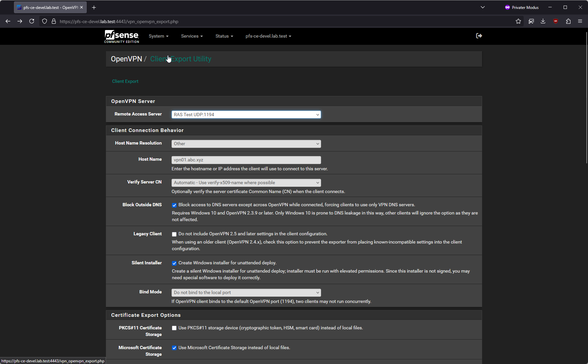Uncheck the Silent Installer checkbox
This screenshot has width=588, height=364.
[174, 263]
